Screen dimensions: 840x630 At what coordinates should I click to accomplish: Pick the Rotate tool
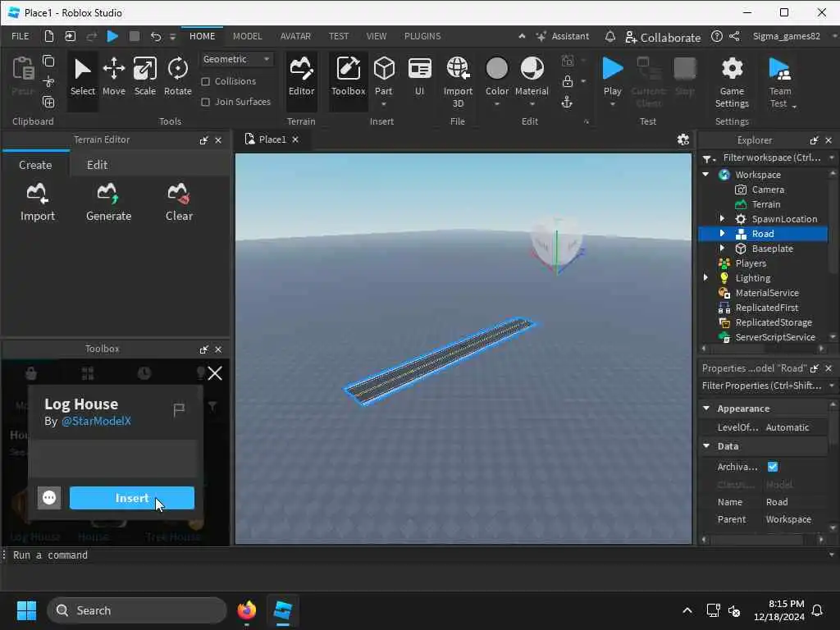click(x=177, y=78)
